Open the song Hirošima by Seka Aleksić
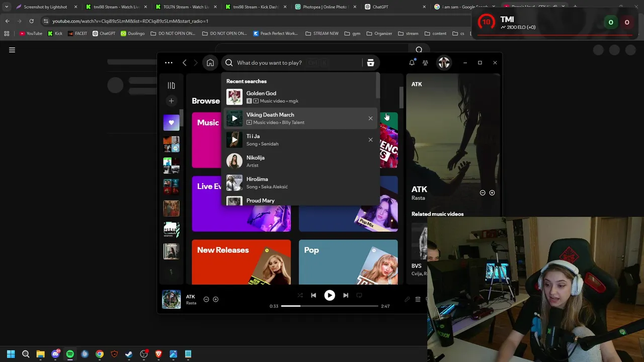 click(300, 183)
